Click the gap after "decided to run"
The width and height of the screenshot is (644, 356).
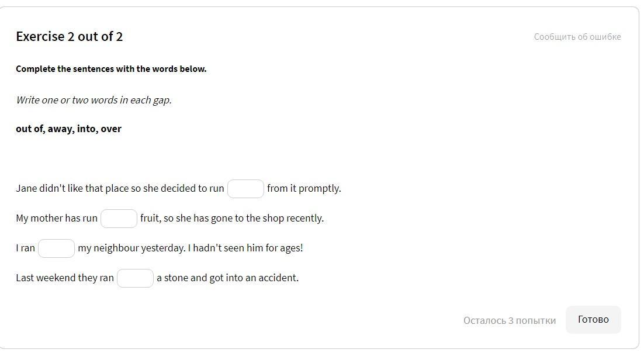point(245,189)
